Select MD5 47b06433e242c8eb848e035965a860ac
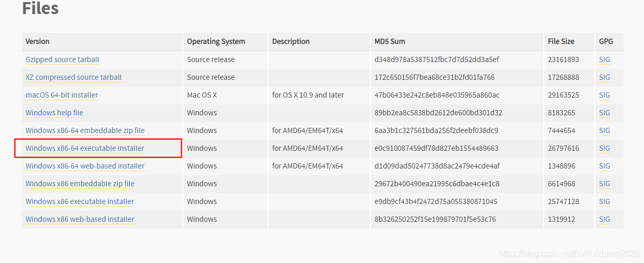This screenshot has width=644, height=263. pos(437,95)
